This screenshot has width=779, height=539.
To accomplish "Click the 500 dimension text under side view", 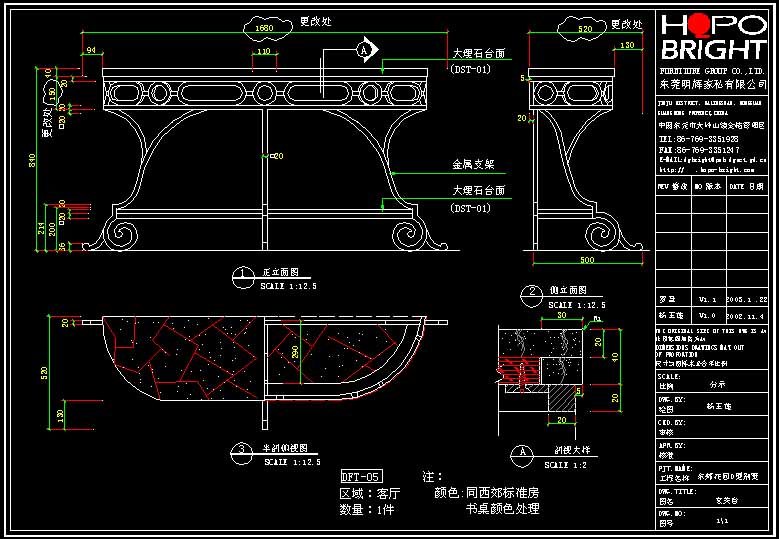I will click(587, 260).
